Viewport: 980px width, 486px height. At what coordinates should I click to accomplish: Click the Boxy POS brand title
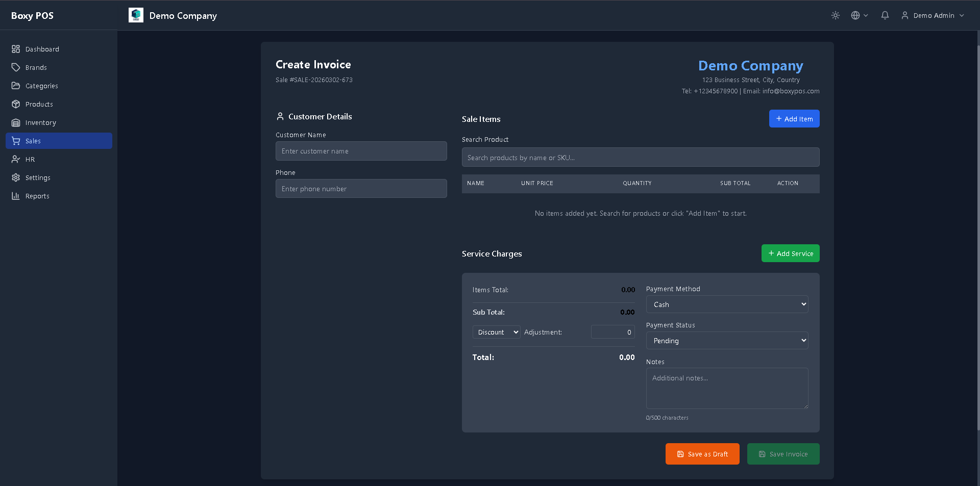[32, 15]
